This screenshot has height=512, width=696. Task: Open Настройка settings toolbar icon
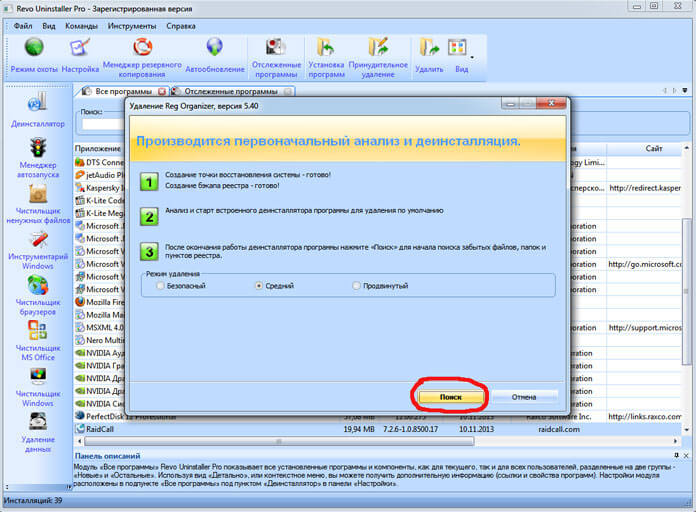coord(80,47)
